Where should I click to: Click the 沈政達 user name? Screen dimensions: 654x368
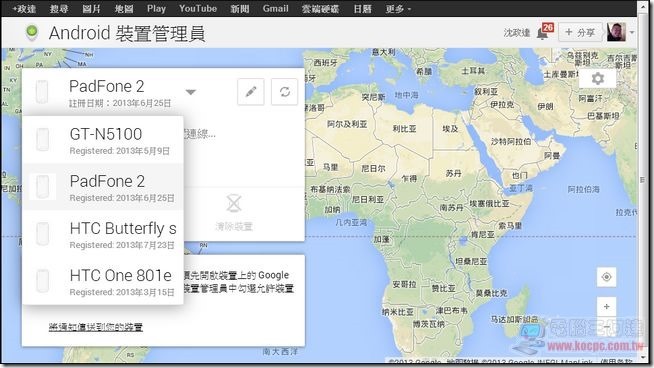(x=517, y=33)
